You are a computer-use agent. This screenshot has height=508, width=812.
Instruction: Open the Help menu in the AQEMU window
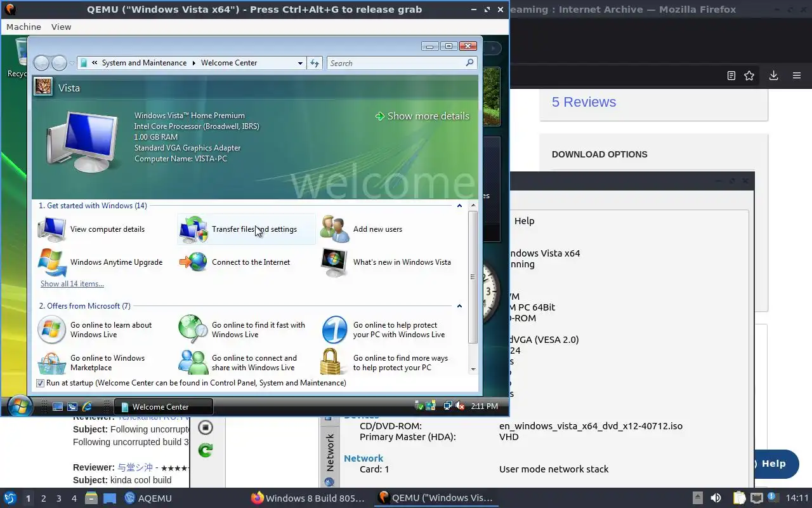(524, 221)
